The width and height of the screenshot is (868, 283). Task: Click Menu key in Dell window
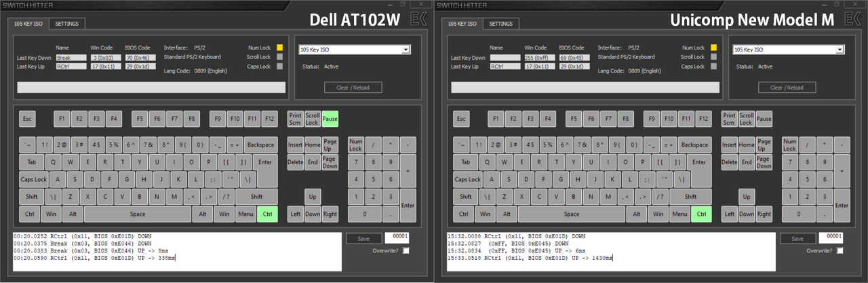245,214
